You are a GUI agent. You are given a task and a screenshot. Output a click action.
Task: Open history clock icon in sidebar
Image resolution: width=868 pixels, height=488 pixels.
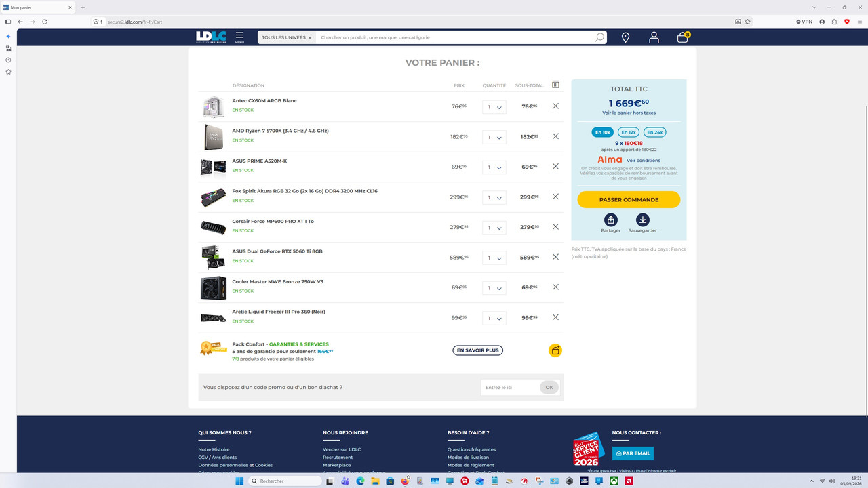pyautogui.click(x=8, y=60)
